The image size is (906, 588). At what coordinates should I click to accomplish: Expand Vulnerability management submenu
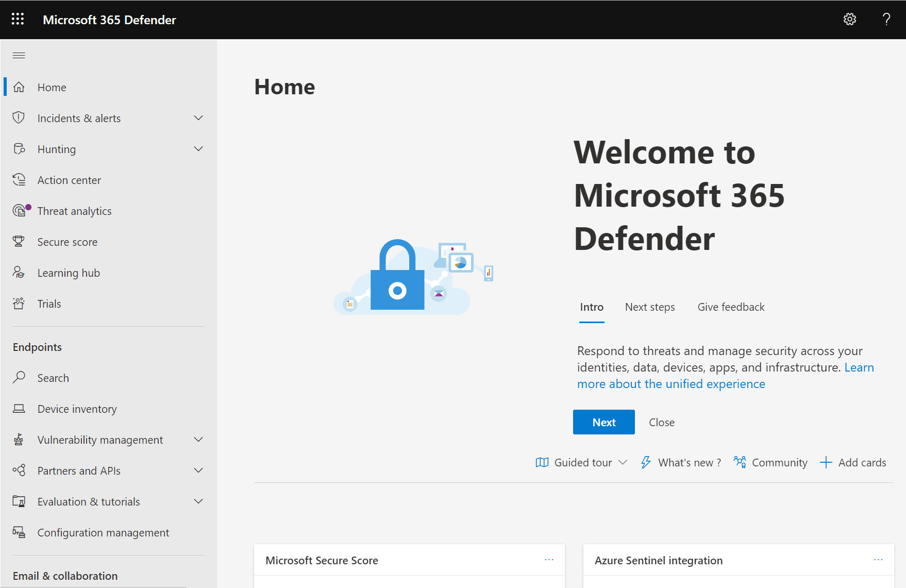[198, 440]
